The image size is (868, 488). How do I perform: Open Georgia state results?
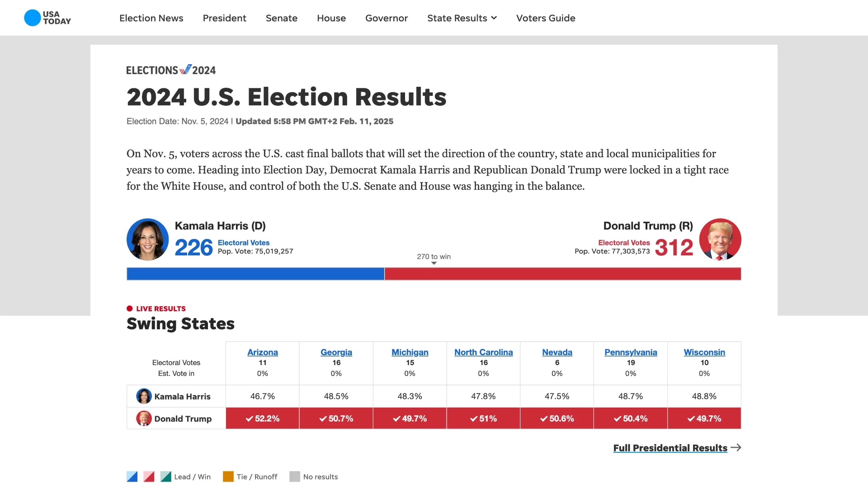[x=336, y=352]
